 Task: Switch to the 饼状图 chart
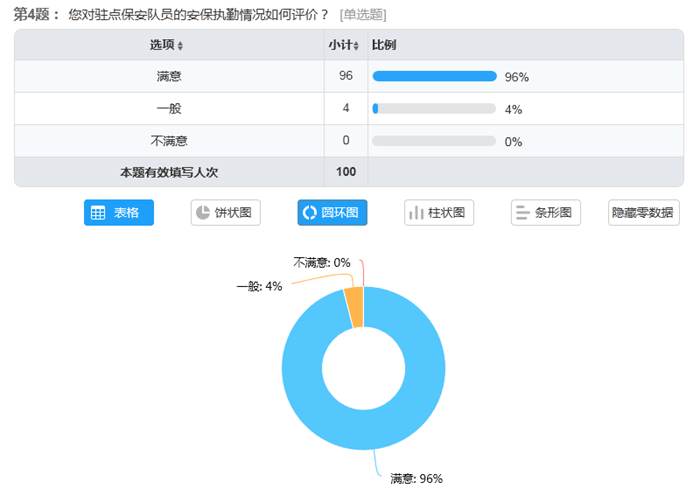[x=225, y=213]
